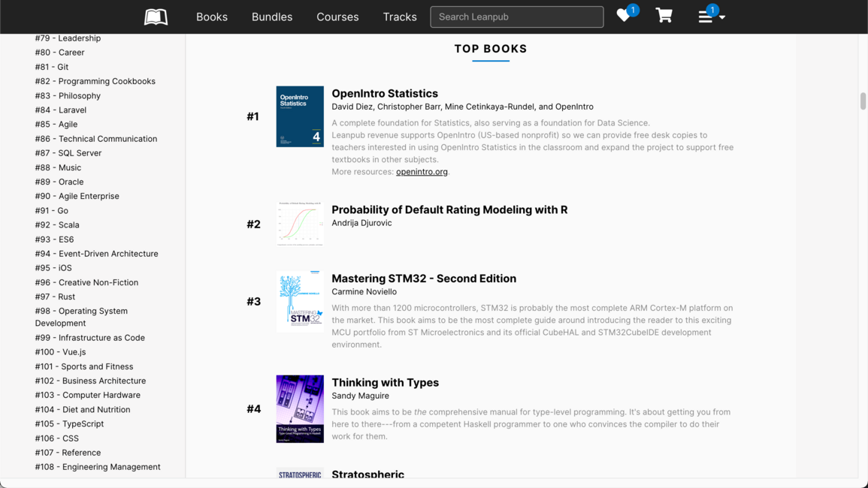Screen dimensions: 868x488
Task: Click the Leanpub open-book logo
Action: tap(156, 17)
